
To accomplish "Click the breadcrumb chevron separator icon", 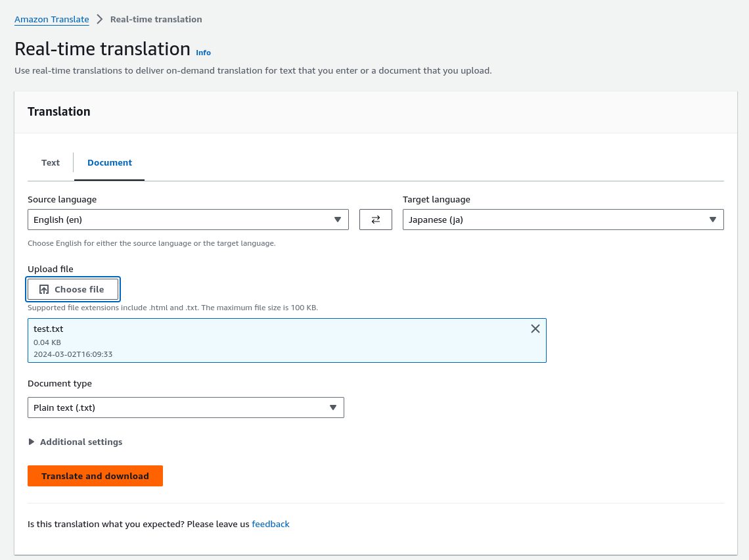I will (x=99, y=19).
